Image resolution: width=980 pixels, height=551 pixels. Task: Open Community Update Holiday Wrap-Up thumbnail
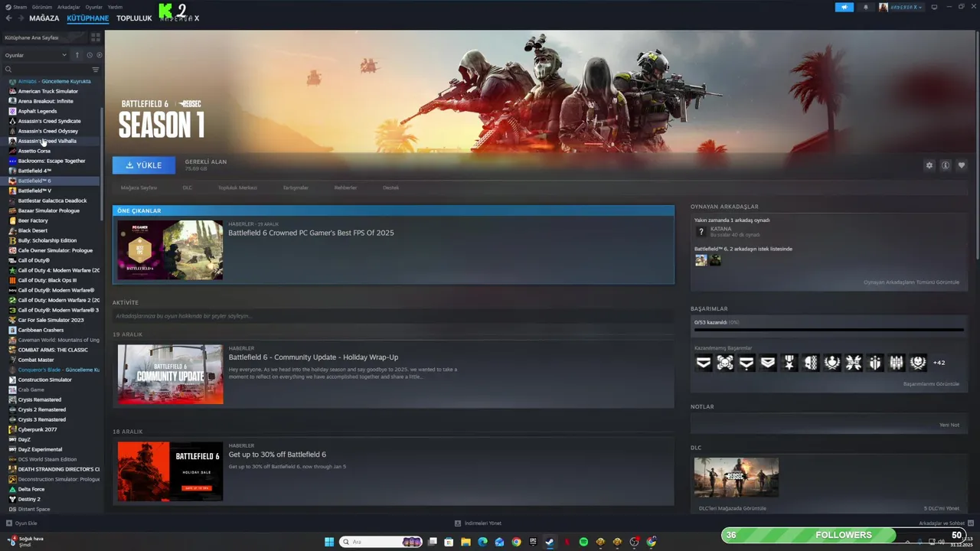pos(170,374)
